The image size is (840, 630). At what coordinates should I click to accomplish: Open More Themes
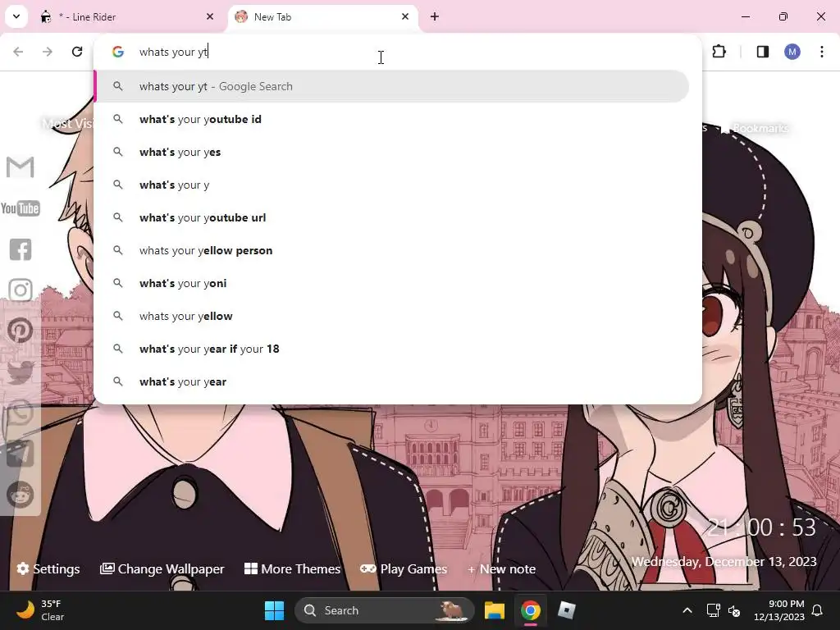[292, 569]
